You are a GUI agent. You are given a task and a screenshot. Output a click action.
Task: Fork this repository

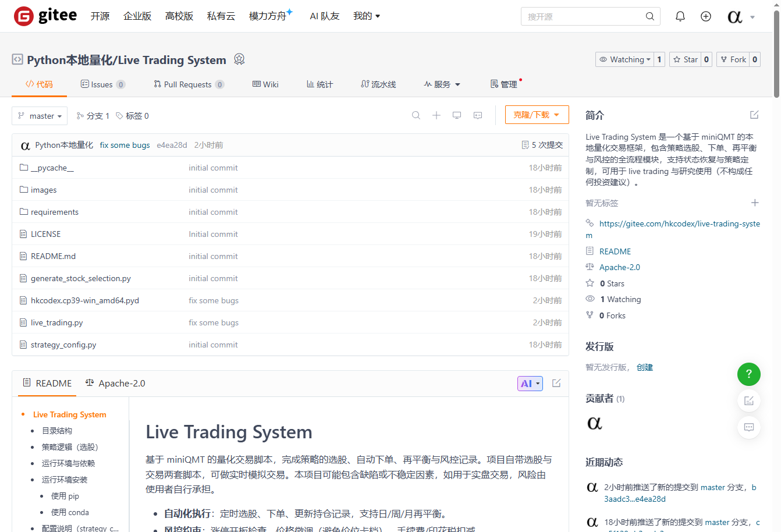coord(733,59)
